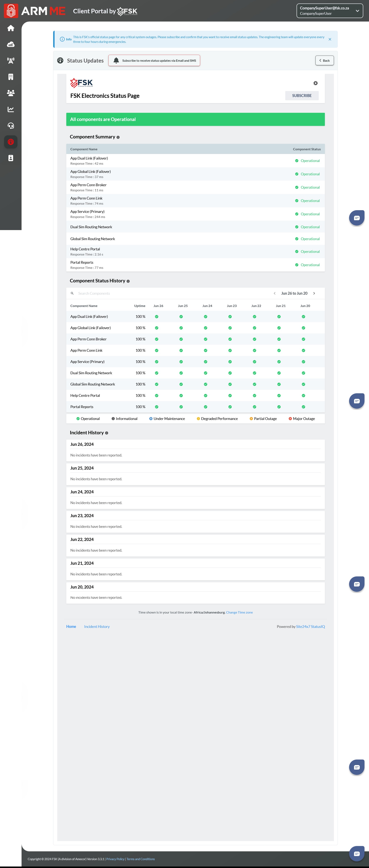Image resolution: width=369 pixels, height=868 pixels.
Task: Click the Component Summary info icon
Action: (x=118, y=137)
